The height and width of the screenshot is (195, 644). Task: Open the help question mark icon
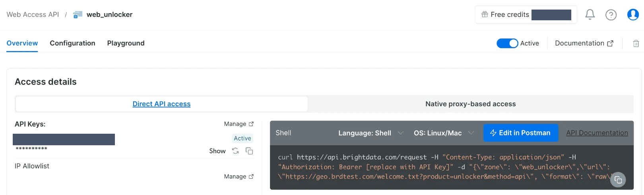pos(611,15)
